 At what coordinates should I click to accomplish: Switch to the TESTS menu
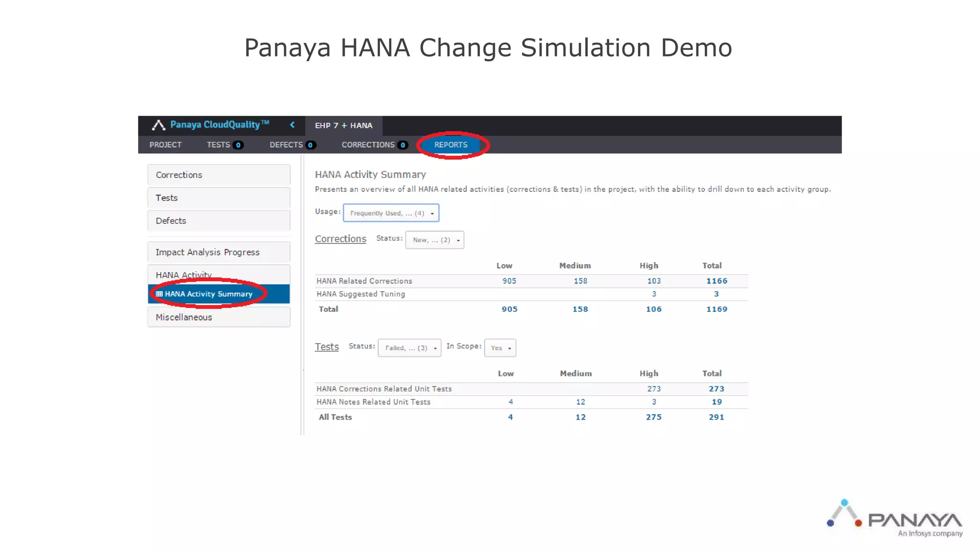218,145
